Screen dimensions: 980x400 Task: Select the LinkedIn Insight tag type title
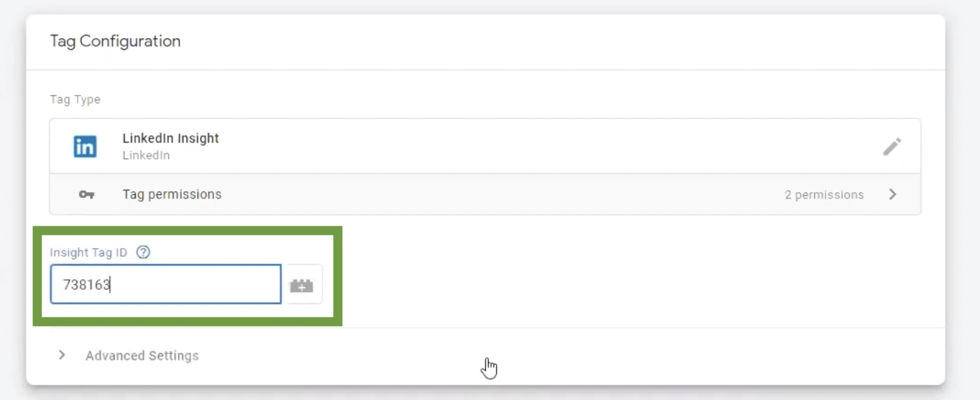tap(170, 138)
